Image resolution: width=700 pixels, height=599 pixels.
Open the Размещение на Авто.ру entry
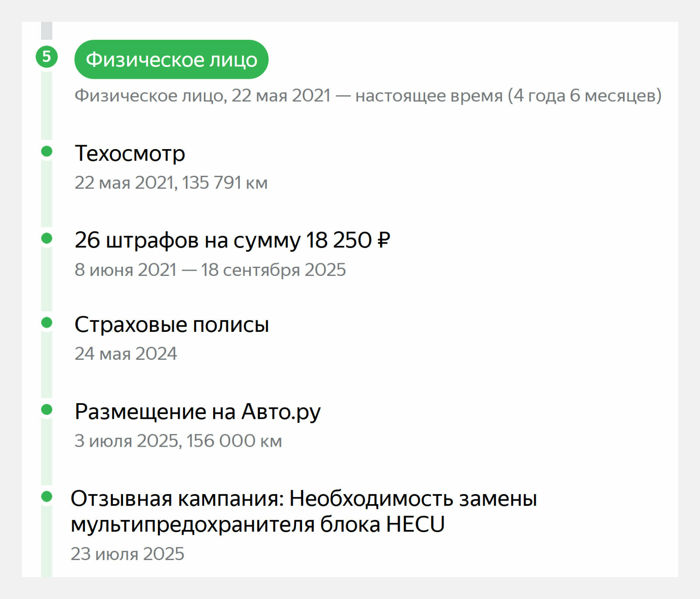[198, 412]
